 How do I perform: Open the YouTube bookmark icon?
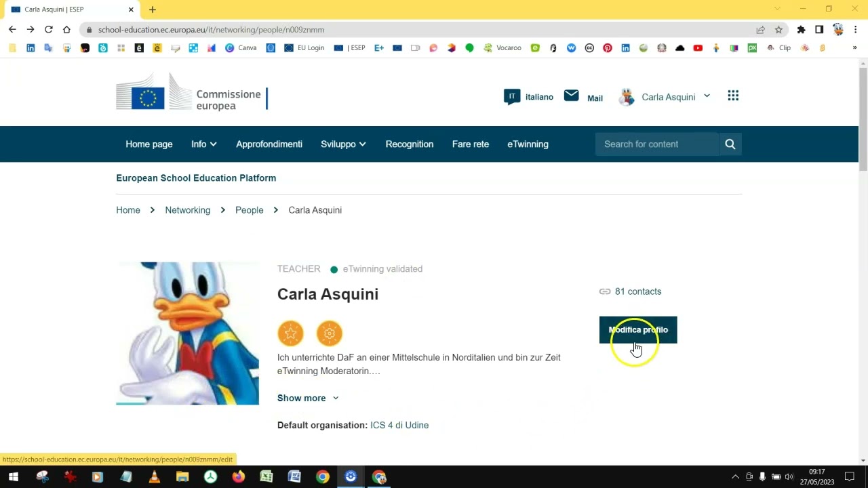[x=698, y=47]
